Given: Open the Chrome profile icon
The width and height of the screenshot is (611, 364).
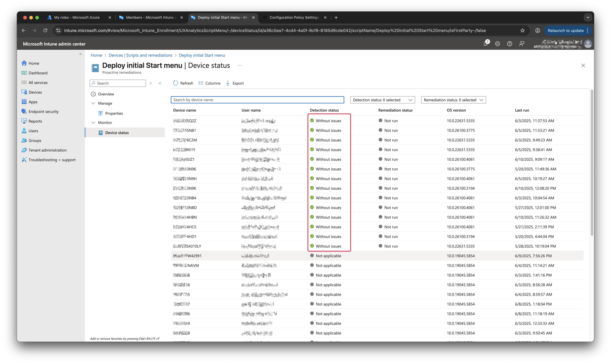Looking at the screenshot, I should tap(537, 30).
